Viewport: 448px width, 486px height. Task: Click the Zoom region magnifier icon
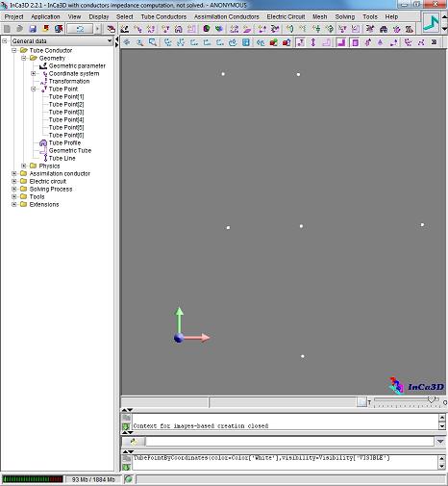pyautogui.click(x=153, y=42)
